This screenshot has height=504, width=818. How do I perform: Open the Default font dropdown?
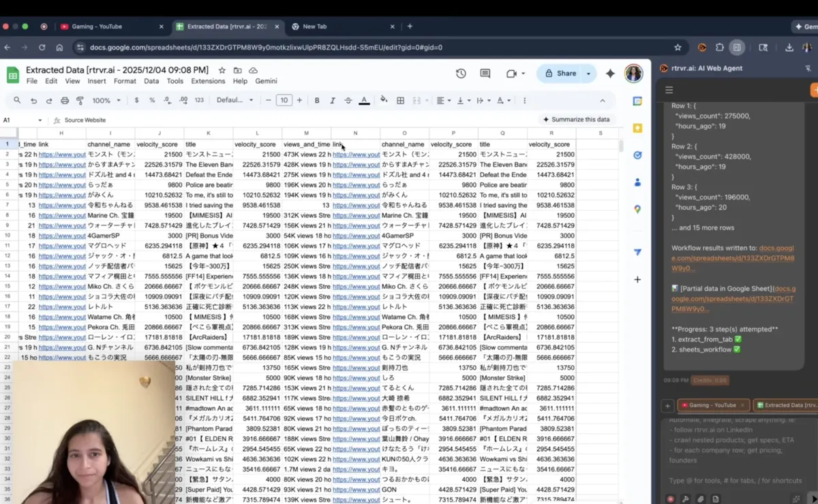pos(235,100)
